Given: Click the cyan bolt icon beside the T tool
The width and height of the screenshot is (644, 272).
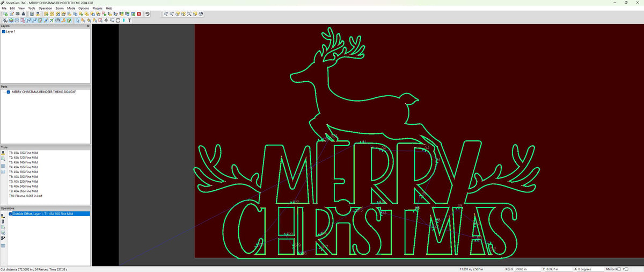Looking at the screenshot, I should (x=123, y=20).
